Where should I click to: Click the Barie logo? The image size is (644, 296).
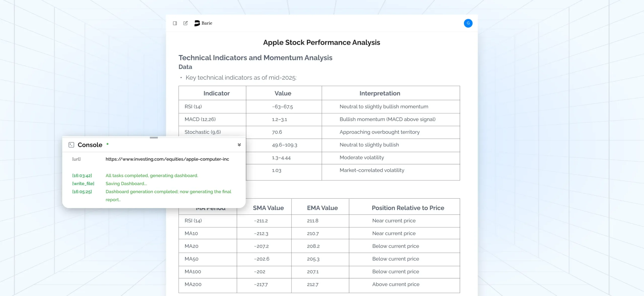[203, 23]
